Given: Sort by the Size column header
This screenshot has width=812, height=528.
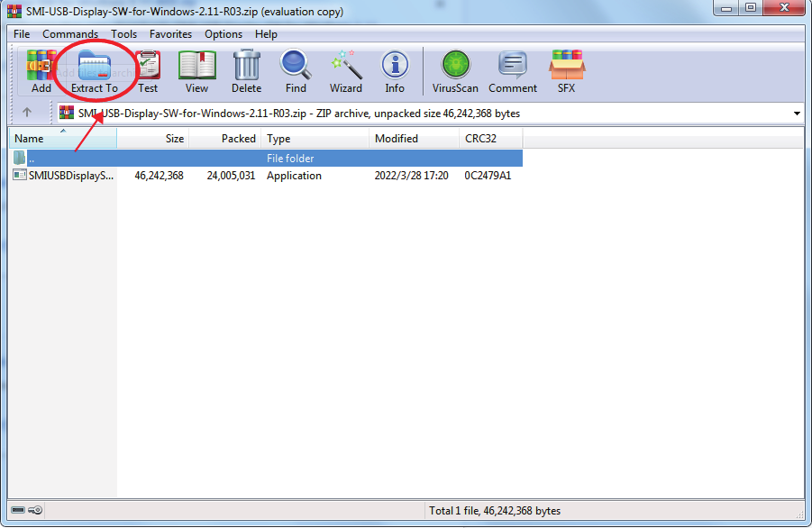Looking at the screenshot, I should click(x=153, y=138).
